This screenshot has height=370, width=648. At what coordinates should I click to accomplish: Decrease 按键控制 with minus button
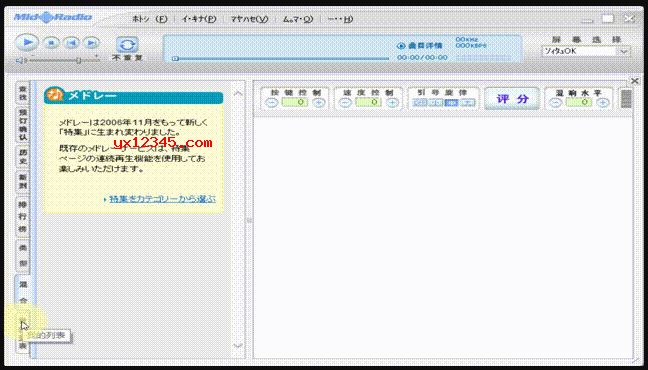pyautogui.click(x=272, y=103)
